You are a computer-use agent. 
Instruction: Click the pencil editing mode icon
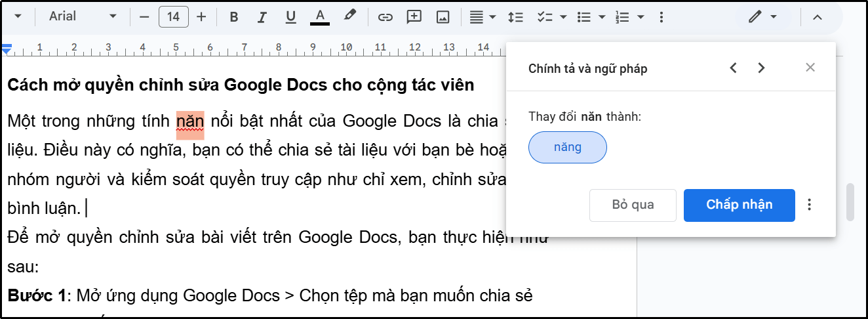(756, 17)
